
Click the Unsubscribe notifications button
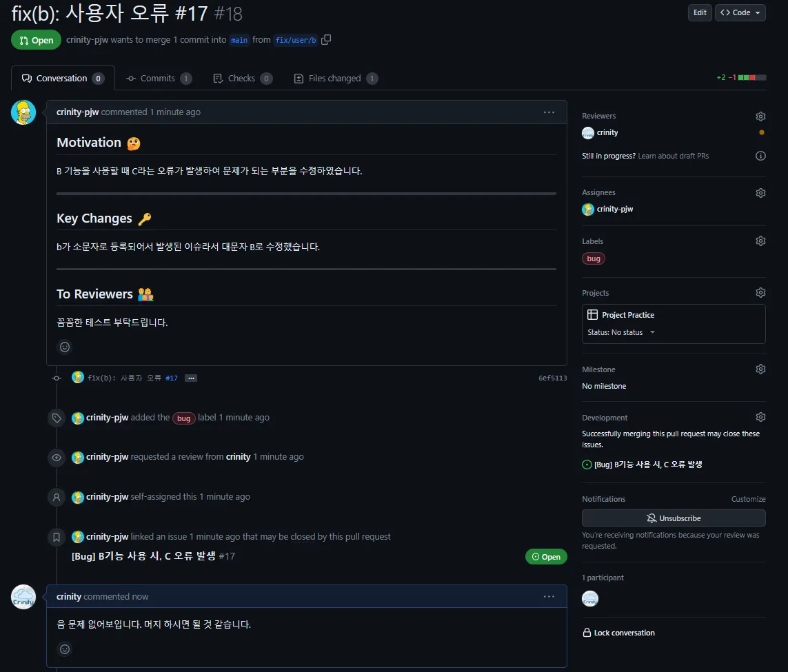(674, 518)
